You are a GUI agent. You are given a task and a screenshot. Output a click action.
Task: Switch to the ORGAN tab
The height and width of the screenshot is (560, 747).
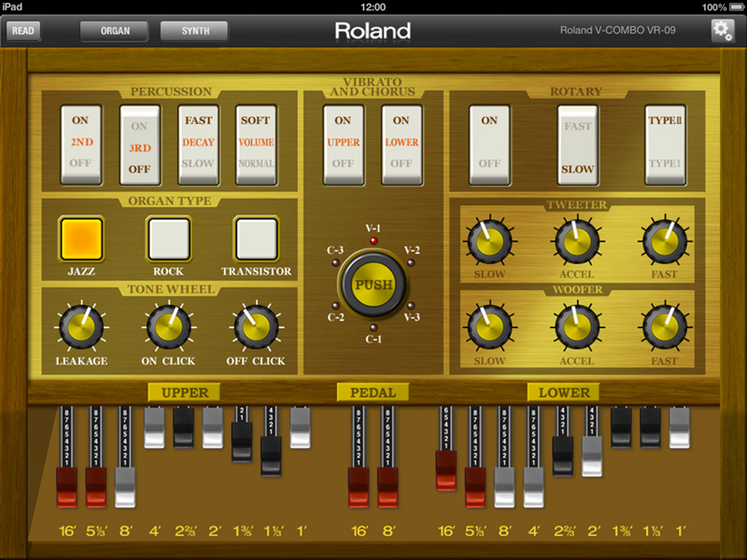[x=115, y=31]
